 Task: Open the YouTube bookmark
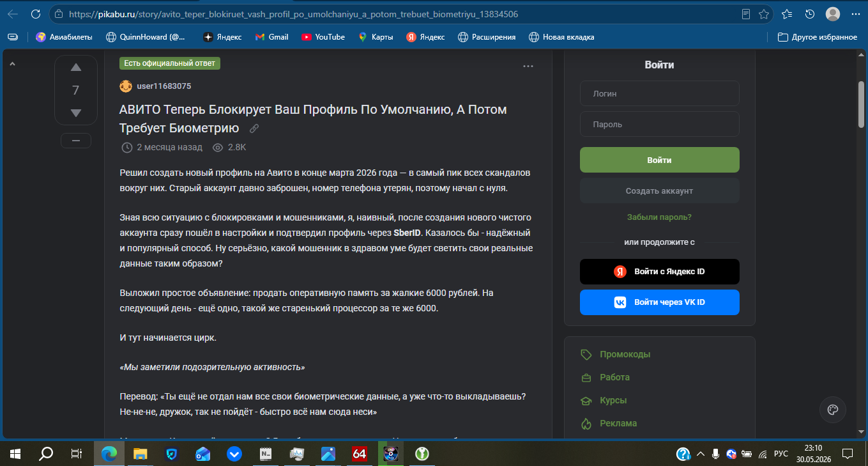(323, 37)
